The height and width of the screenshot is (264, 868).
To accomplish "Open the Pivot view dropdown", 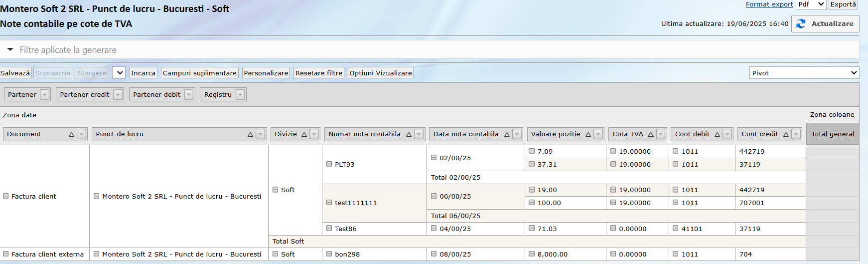I will (804, 73).
